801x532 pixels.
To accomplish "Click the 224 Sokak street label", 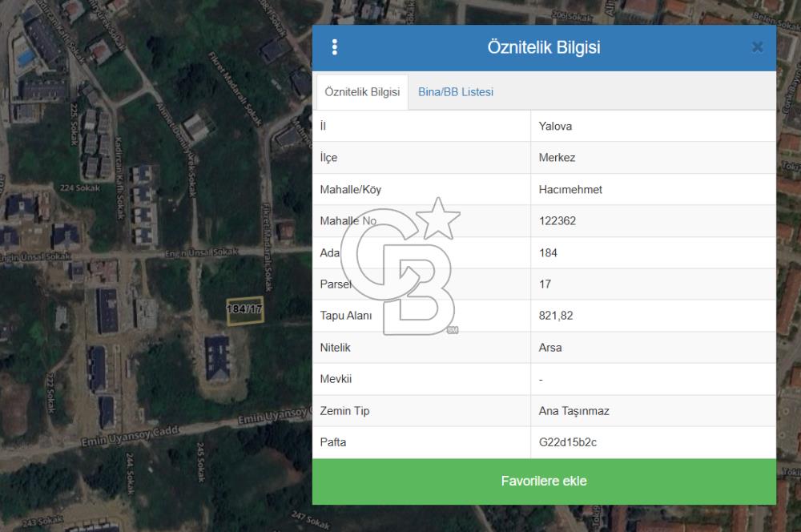I will coord(78,189).
